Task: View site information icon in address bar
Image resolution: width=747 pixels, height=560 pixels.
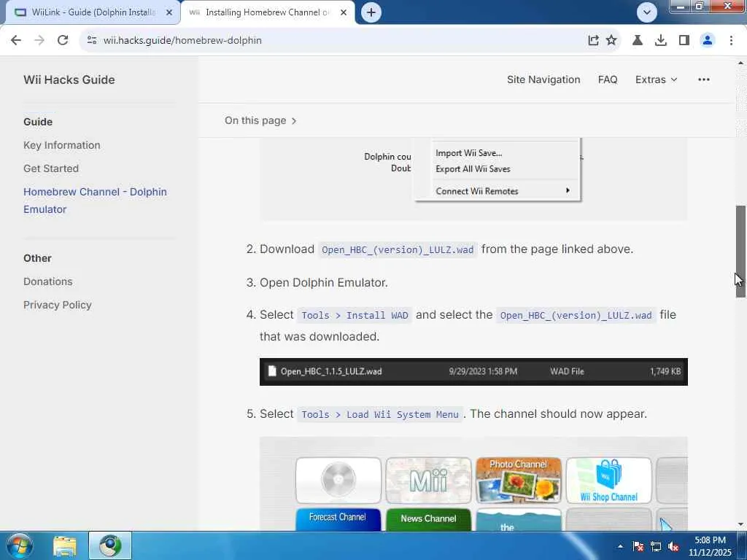Action: tap(92, 41)
